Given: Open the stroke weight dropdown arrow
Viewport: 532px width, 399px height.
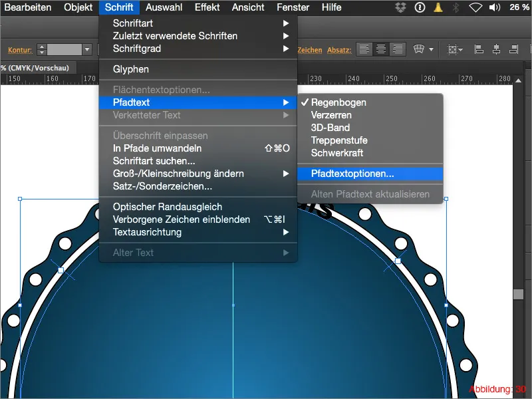Looking at the screenshot, I should coord(87,49).
